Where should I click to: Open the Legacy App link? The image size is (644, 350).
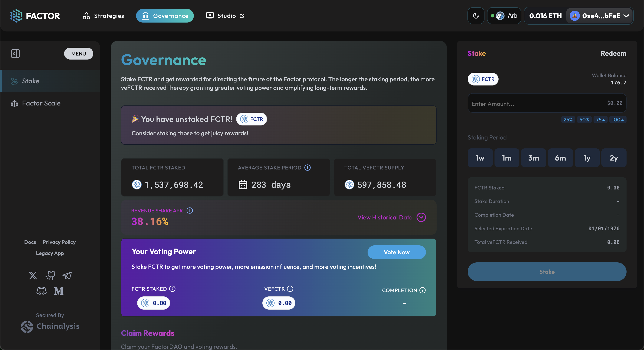click(50, 253)
